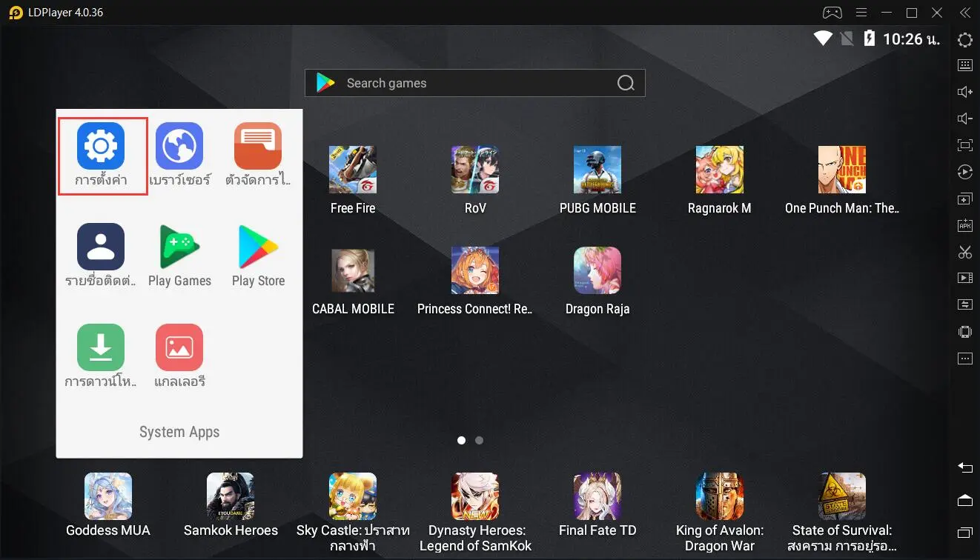The image size is (980, 560).
Task: Open multi-instance manager in sidebar
Action: [x=965, y=199]
